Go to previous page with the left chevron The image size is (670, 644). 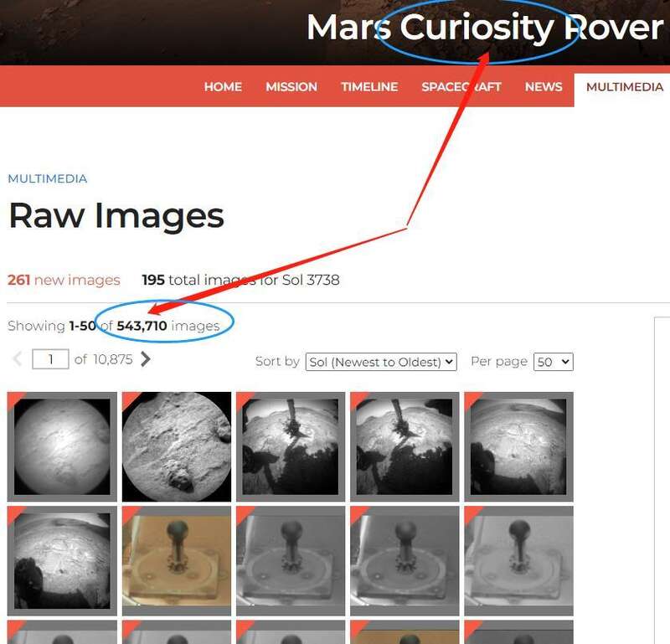[18, 359]
